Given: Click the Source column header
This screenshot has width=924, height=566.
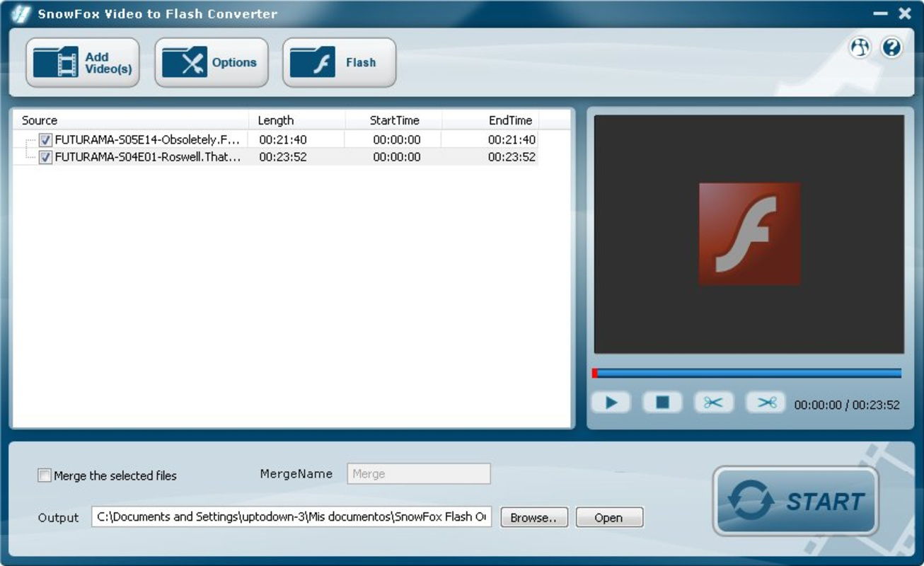Looking at the screenshot, I should tap(131, 120).
